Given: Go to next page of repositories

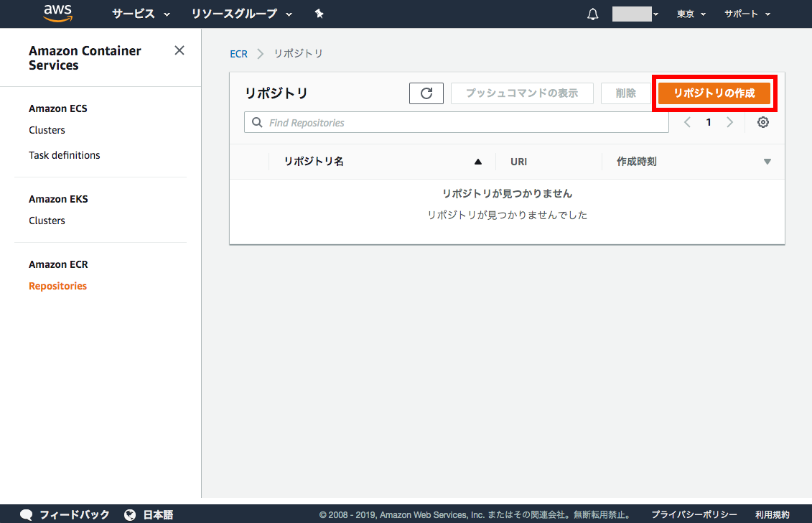Looking at the screenshot, I should 729,122.
